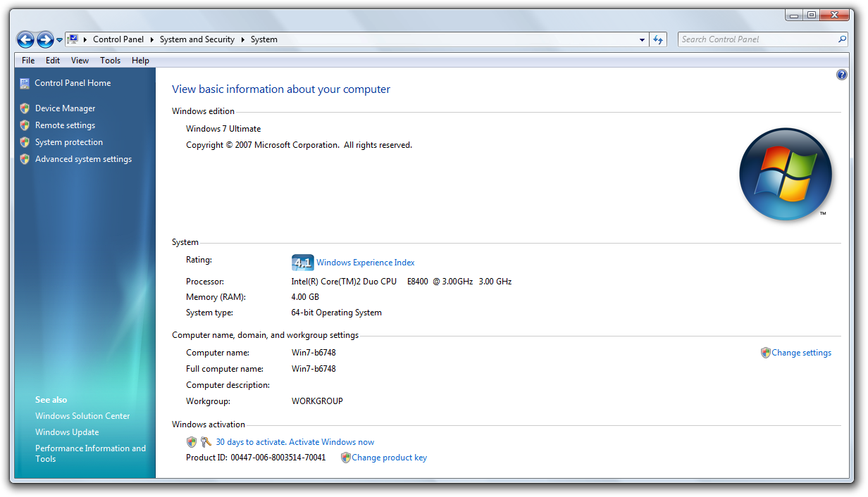The width and height of the screenshot is (868, 497).
Task: Click the shield icon beside Change settings
Action: 766,353
